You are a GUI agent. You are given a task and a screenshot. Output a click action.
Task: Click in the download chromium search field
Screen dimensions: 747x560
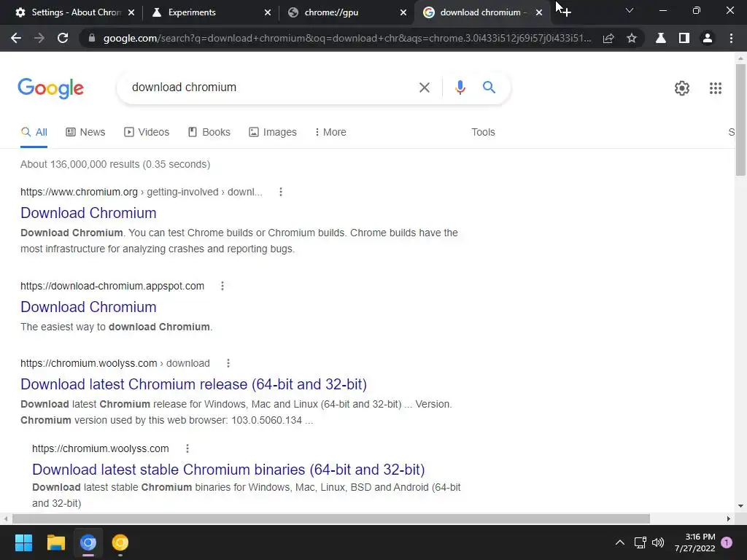(271, 87)
